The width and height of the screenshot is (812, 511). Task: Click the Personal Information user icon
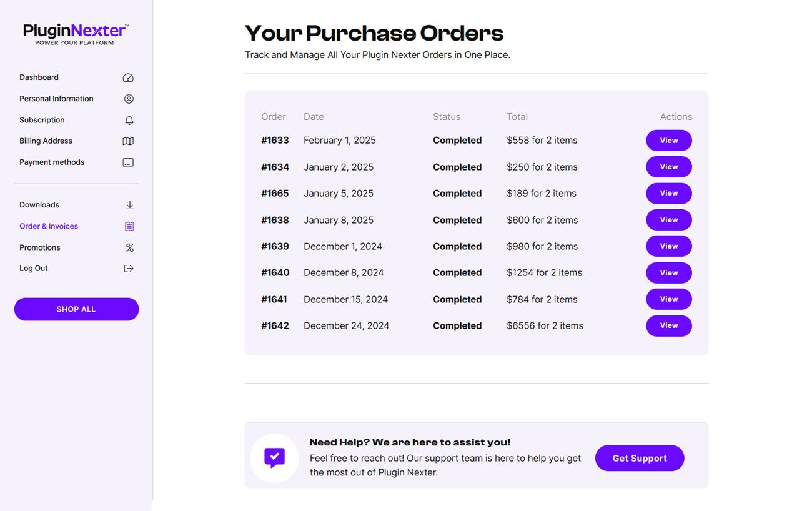tap(129, 99)
